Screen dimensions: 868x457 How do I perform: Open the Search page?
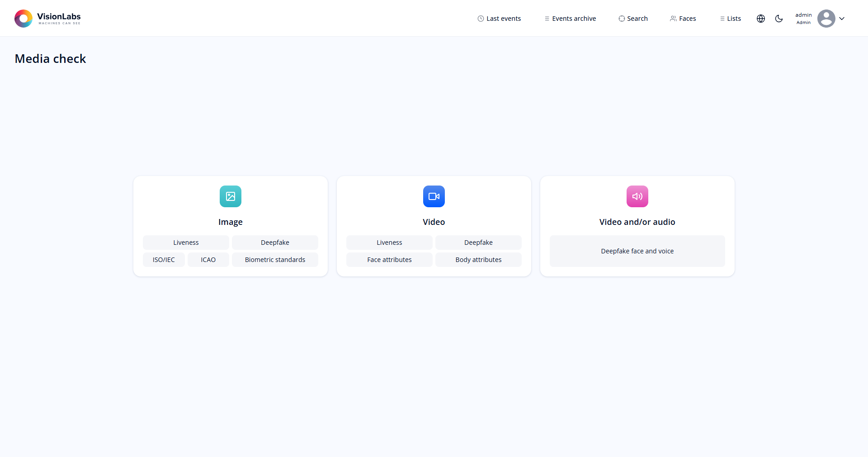coord(633,19)
